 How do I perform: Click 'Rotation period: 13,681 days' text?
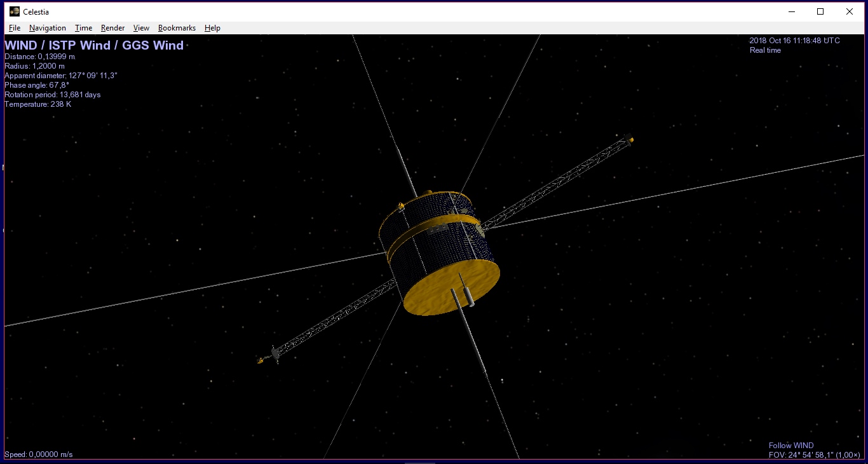[x=53, y=95]
